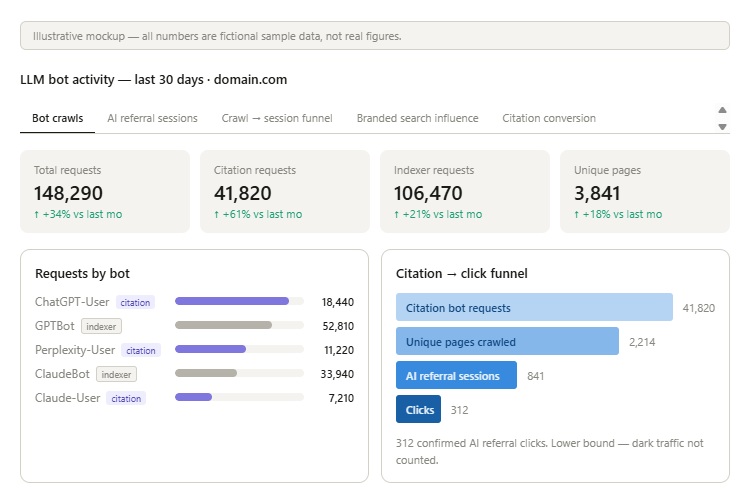Click the Clicks funnel bar
Image resolution: width=751 pixels, height=503 pixels.
click(x=418, y=409)
